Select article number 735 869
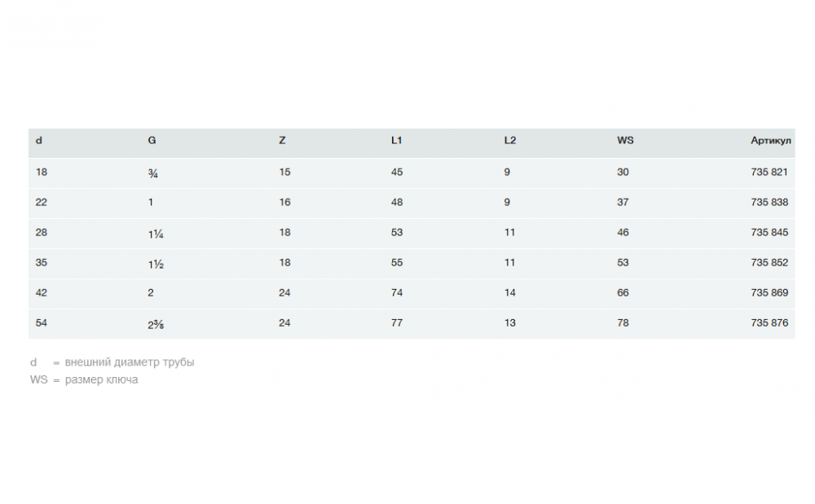 [x=769, y=293]
